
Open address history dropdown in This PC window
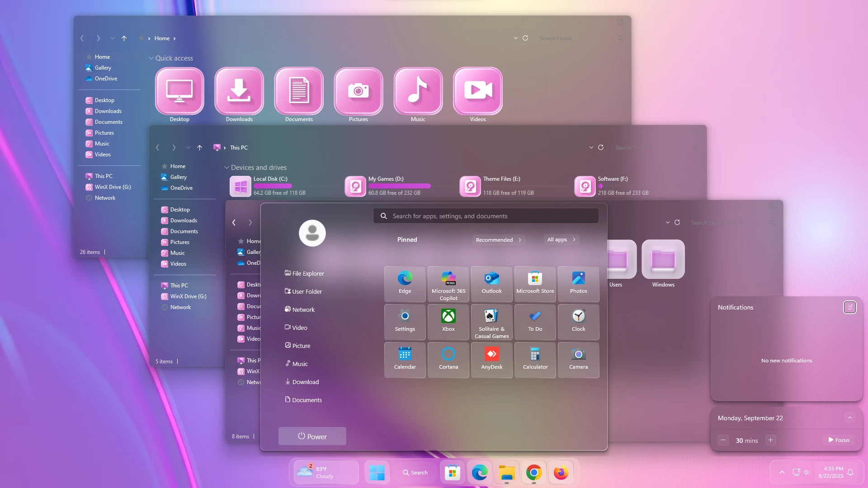point(591,148)
